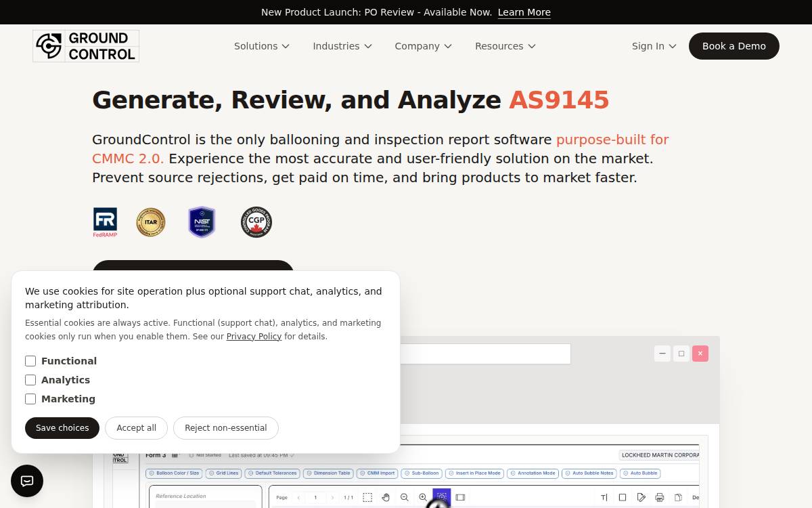812x508 pixels.
Task: Enable the Analytics cookies checkbox
Action: coord(30,380)
